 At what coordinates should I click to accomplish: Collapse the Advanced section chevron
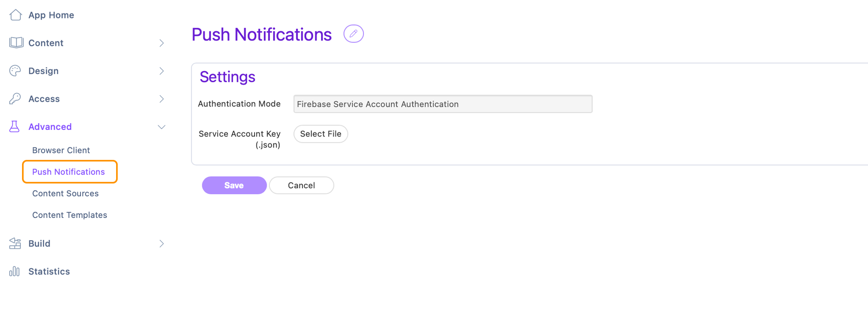(162, 127)
